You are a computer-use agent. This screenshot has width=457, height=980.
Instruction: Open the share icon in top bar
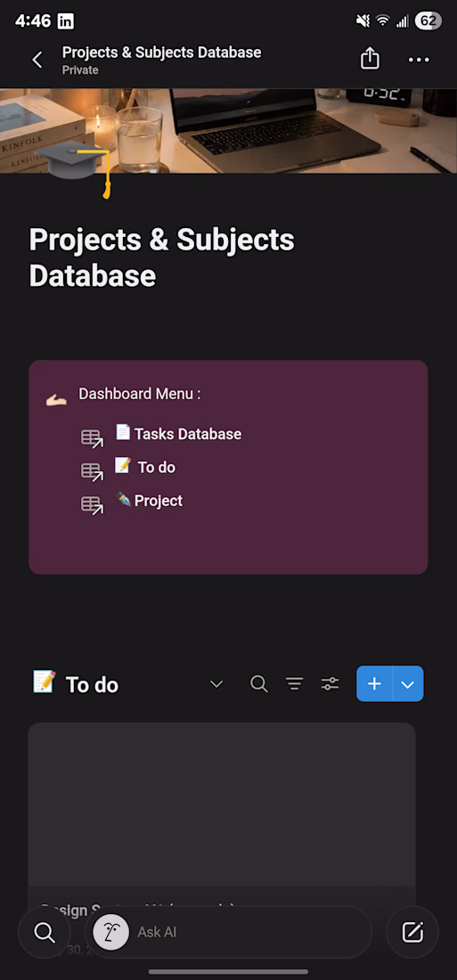pyautogui.click(x=370, y=60)
